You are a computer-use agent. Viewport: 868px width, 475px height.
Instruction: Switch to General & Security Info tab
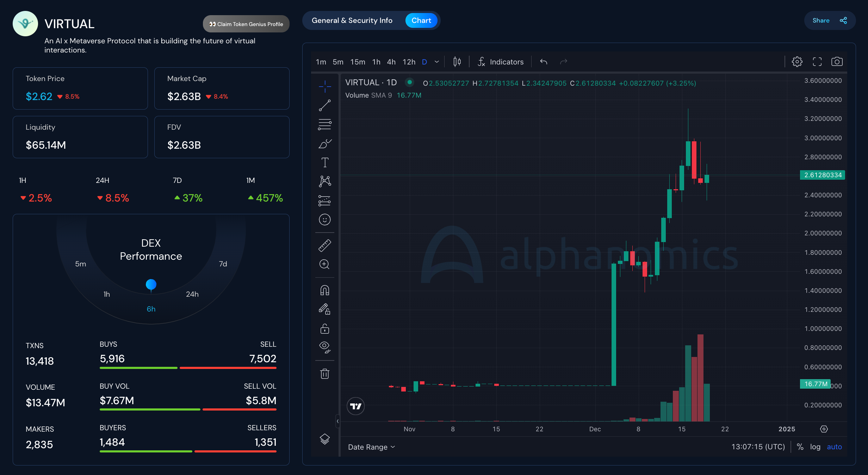tap(352, 20)
